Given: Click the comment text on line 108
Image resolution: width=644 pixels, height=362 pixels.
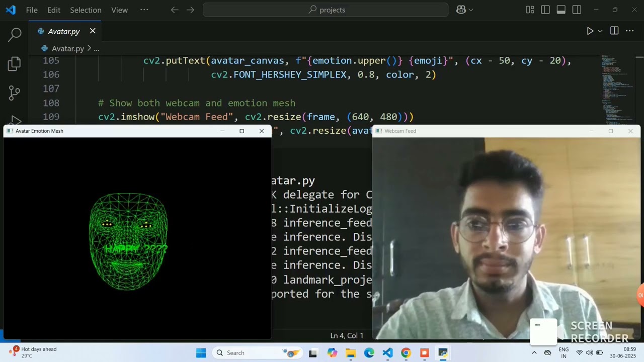Looking at the screenshot, I should [x=197, y=103].
